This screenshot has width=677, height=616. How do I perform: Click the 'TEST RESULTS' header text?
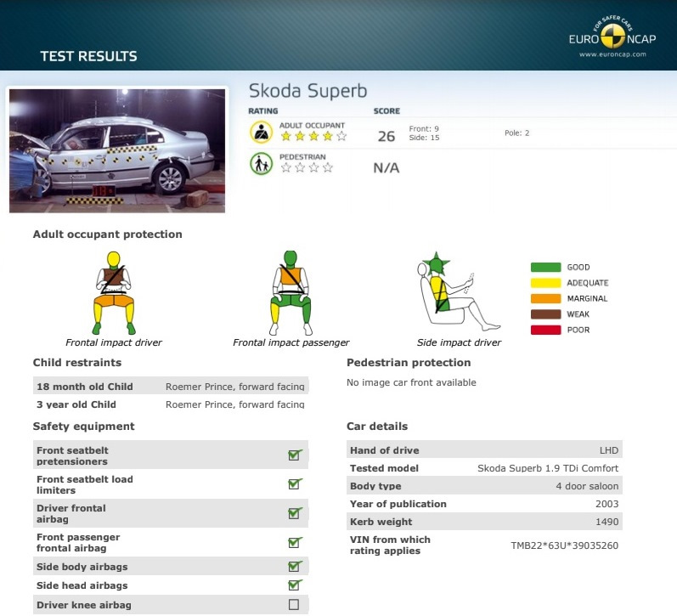(x=88, y=56)
